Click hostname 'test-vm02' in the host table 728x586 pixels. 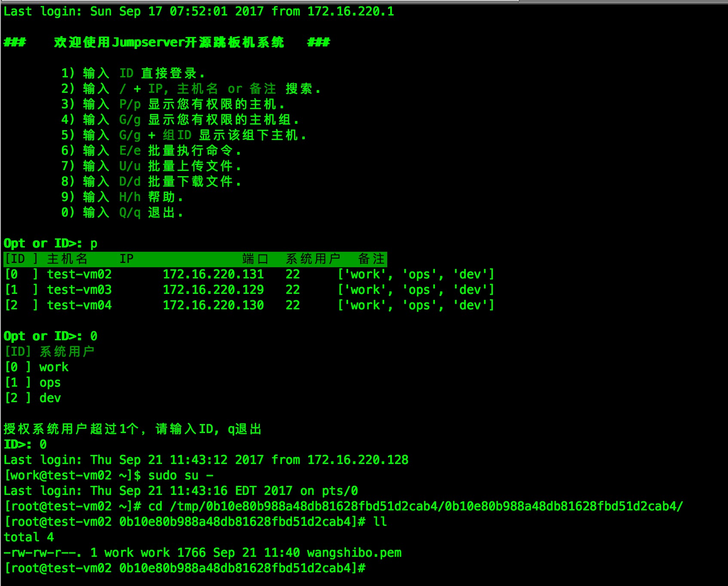tap(80, 274)
